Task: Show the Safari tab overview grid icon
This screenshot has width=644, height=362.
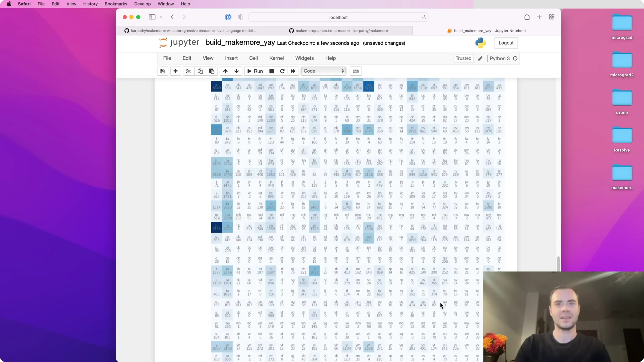Action: [552, 17]
